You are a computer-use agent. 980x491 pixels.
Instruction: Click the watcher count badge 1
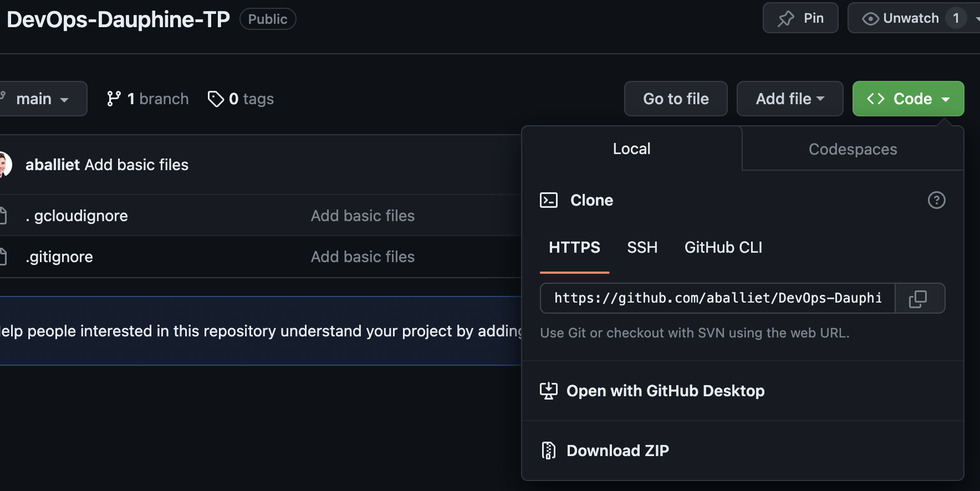[x=956, y=18]
